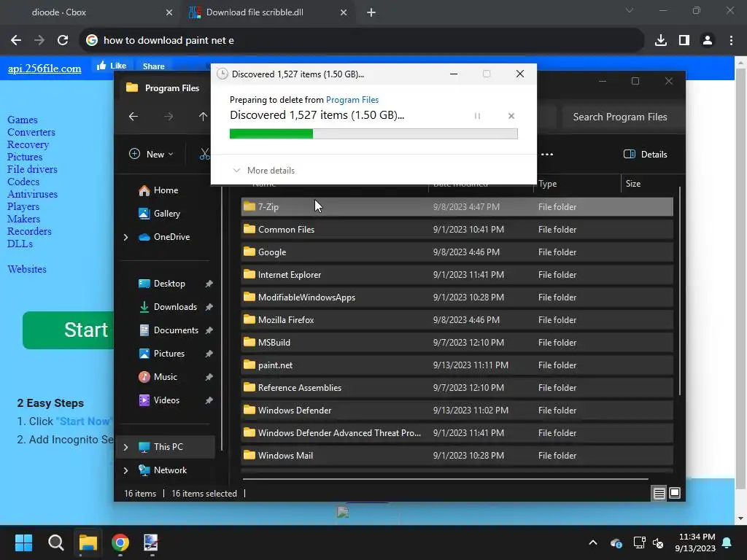This screenshot has width=747, height=560.
Task: Select the Common Files folder
Action: point(457,229)
